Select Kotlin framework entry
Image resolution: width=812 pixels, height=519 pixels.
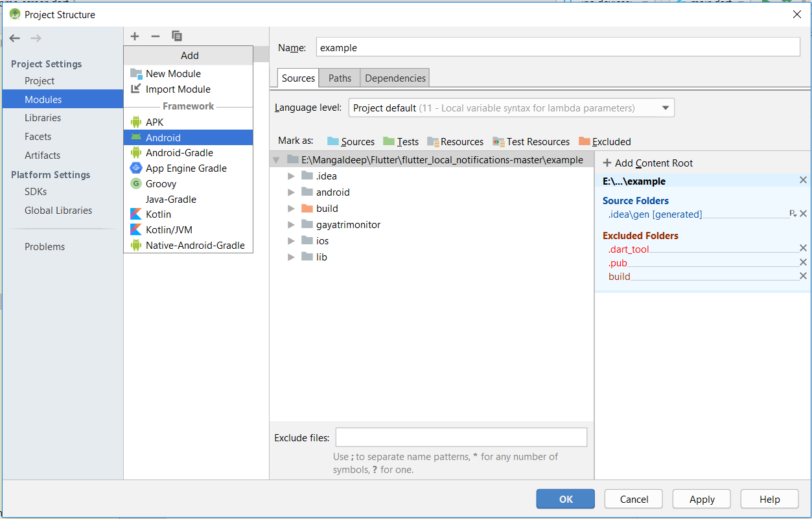(x=188, y=214)
